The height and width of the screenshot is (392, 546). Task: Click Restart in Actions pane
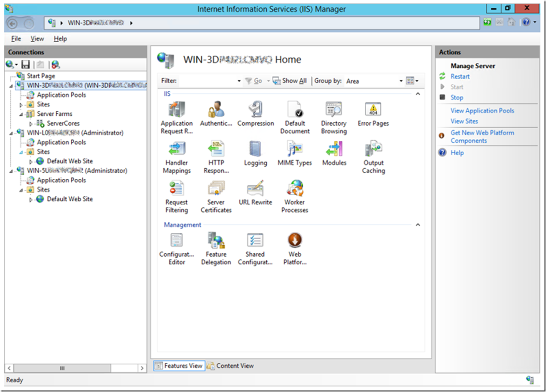click(x=460, y=76)
